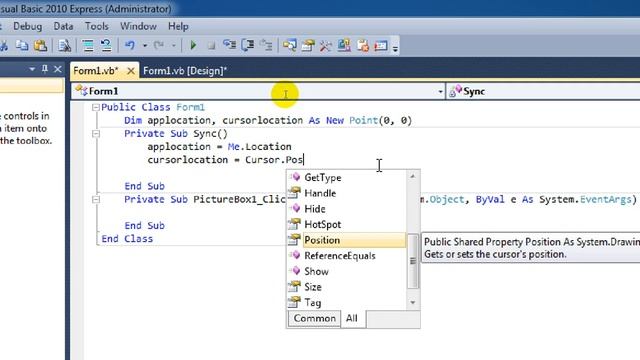Place cursor on the Me.Location code text
Viewport: 640px width, 360px height.
tap(260, 147)
